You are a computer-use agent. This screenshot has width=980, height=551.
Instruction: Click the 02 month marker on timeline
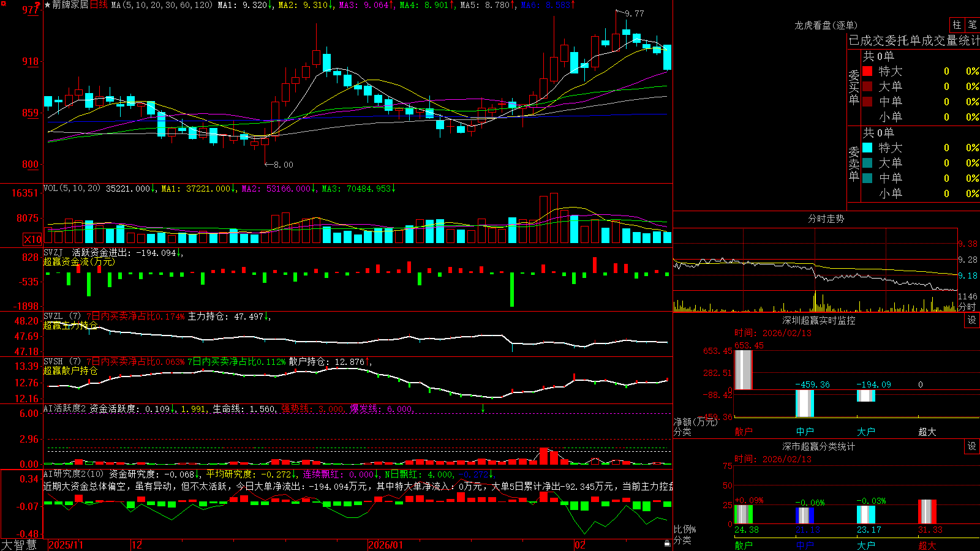point(579,545)
